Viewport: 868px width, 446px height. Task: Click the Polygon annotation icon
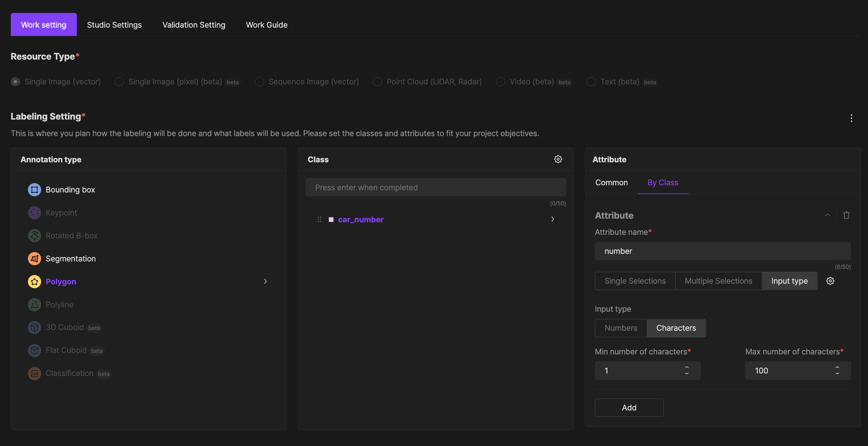pos(34,282)
